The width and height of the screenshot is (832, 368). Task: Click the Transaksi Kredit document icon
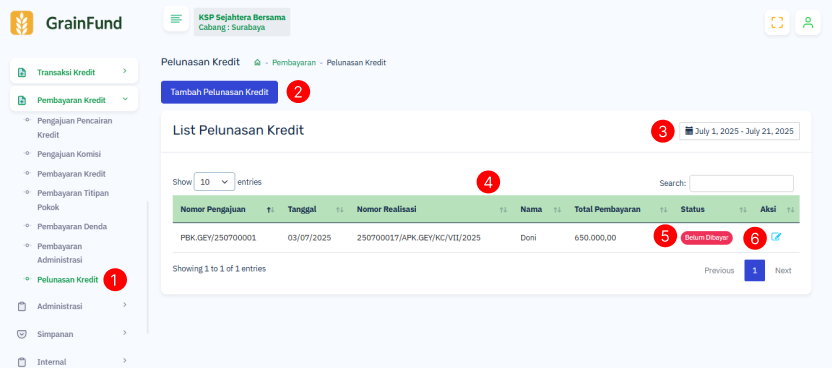point(22,72)
